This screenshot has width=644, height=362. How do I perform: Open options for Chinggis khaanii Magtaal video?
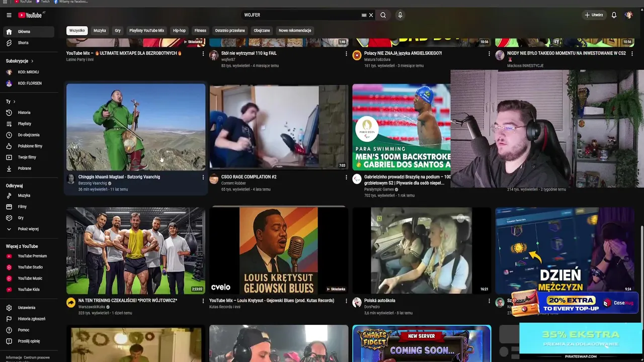coord(203,177)
